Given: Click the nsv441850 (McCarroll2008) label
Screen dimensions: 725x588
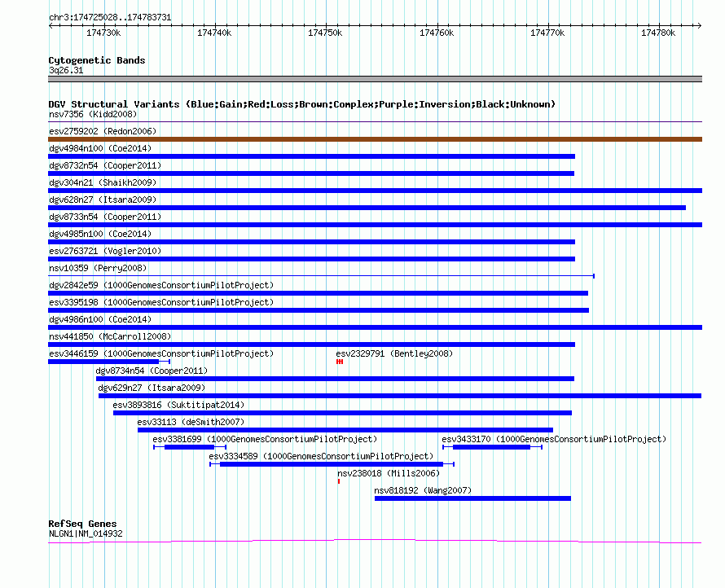Looking at the screenshot, I should (110, 336).
